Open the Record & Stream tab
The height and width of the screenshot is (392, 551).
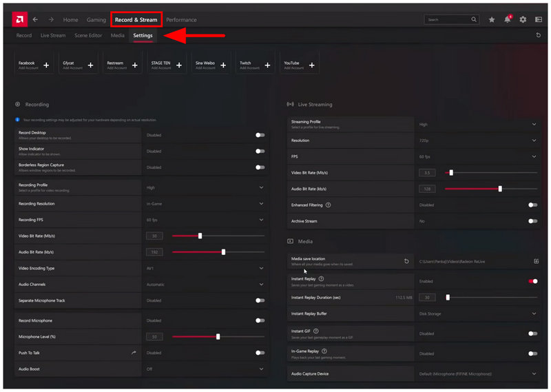136,20
